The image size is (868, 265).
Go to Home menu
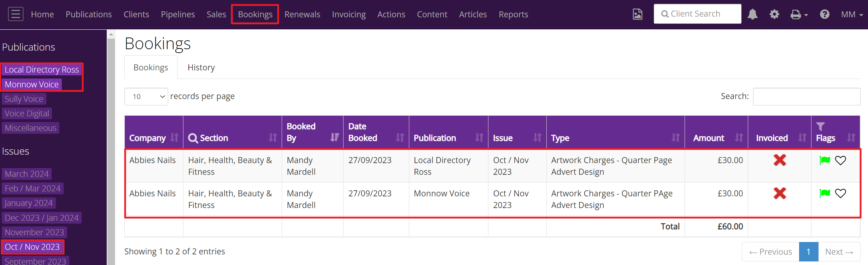pos(42,15)
